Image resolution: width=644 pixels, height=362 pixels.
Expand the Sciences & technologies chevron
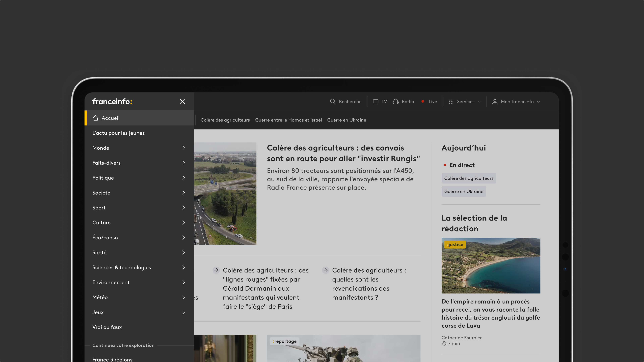coord(183,267)
